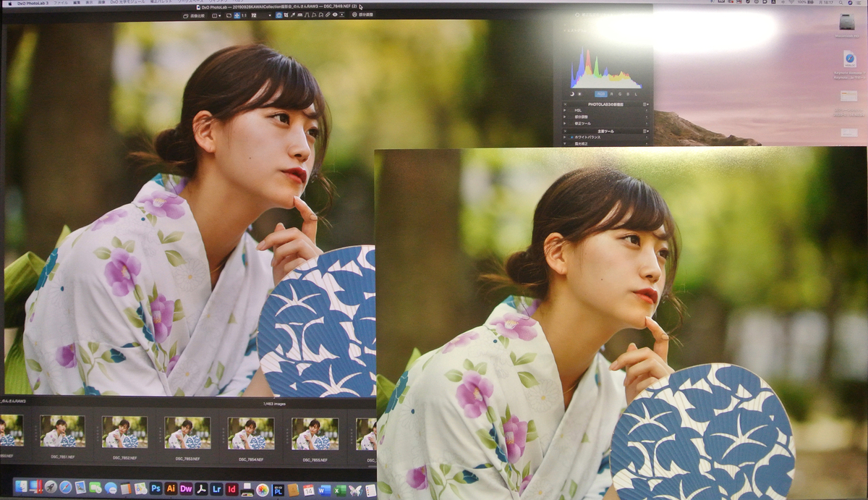The height and width of the screenshot is (500, 868).
Task: Select thumbnail DSC_7852.NEF in filmstrip
Action: 124,433
